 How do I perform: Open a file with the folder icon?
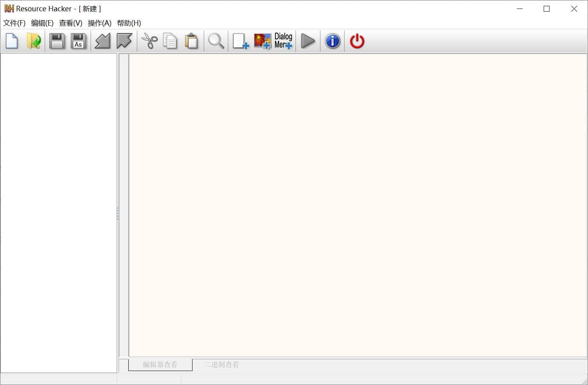click(x=34, y=41)
